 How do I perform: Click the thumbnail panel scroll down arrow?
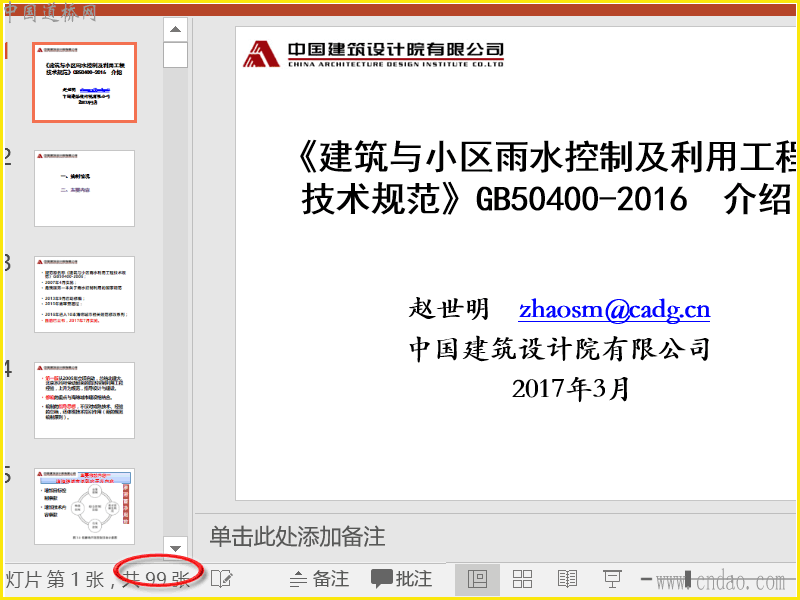176,548
